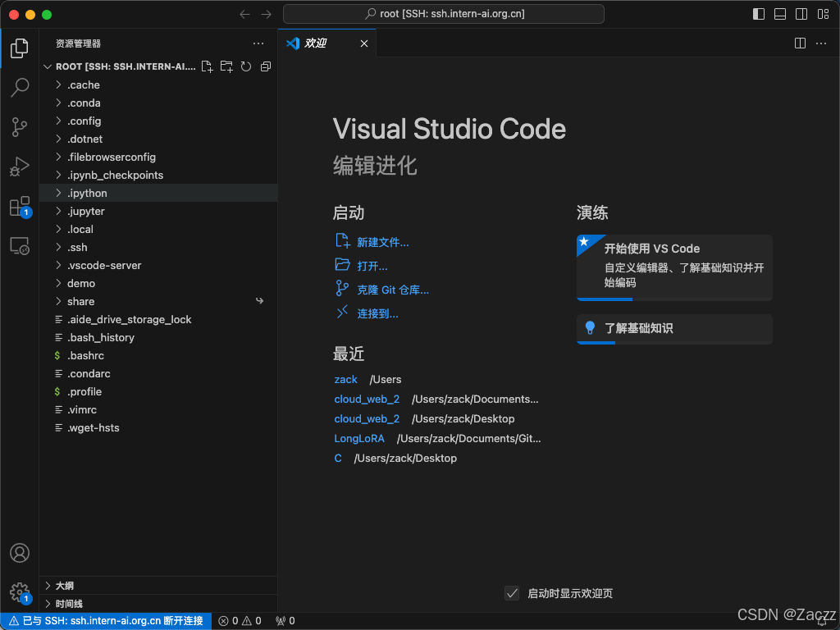Image resolution: width=840 pixels, height=630 pixels.
Task: Open editor more actions menu
Action: [820, 43]
